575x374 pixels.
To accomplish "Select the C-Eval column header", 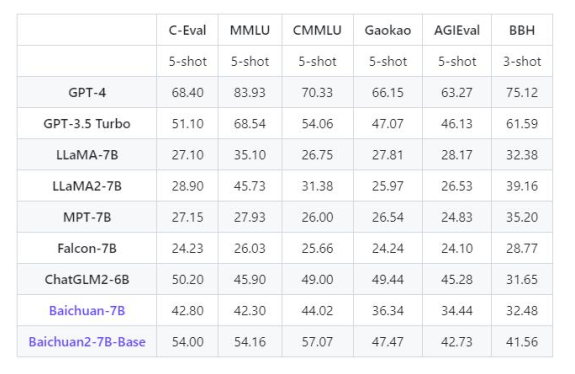I will point(187,30).
